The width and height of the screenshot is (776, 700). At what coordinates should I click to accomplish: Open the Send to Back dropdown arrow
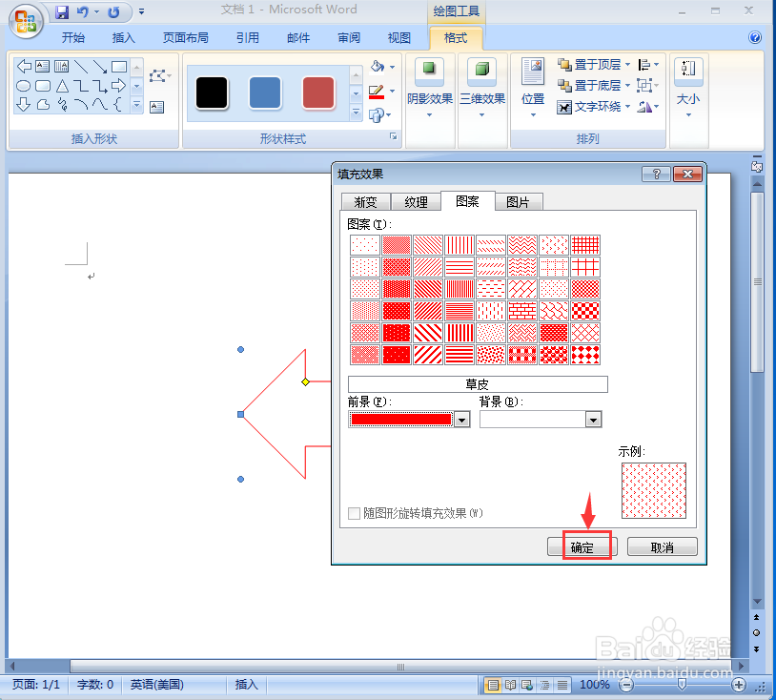coord(627,86)
